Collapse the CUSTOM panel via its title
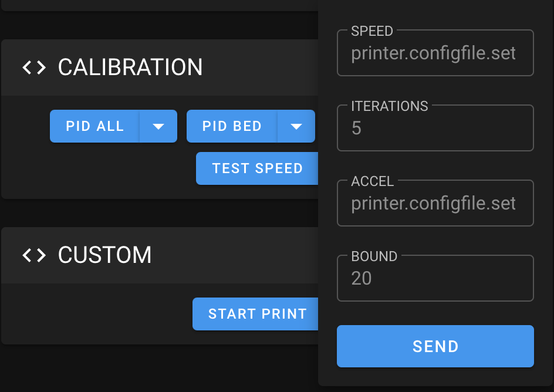 coord(104,255)
